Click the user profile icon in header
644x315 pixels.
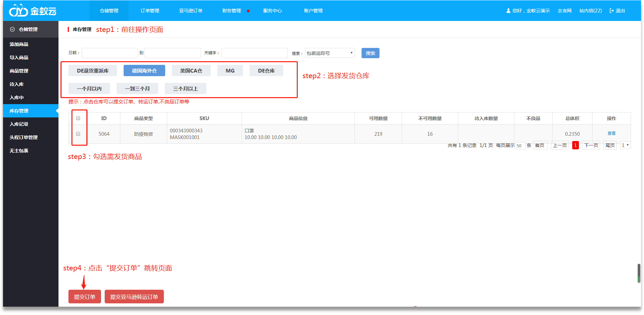click(508, 11)
